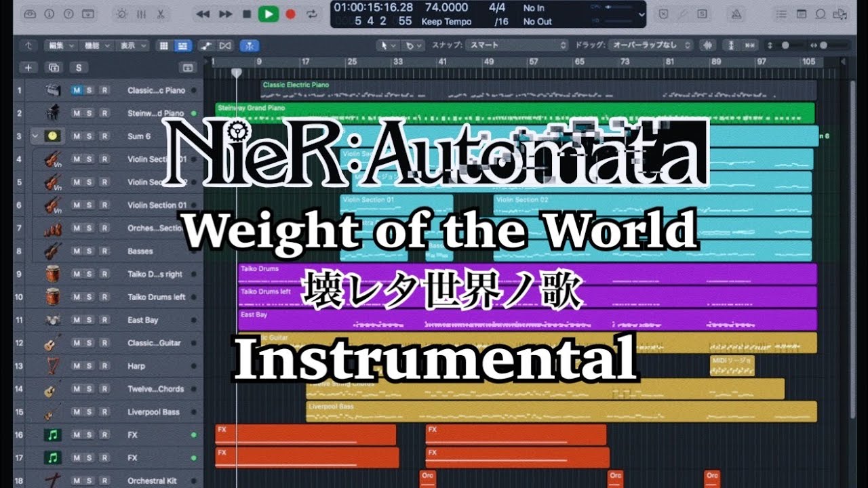Click the tempo value 74.0000
Screen dimensions: 868x488
click(446, 8)
